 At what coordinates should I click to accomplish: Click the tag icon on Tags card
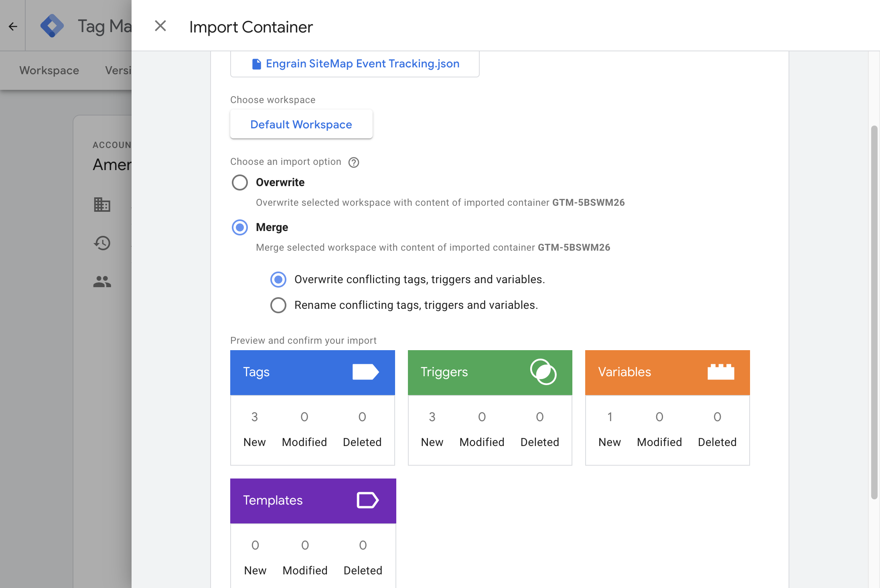click(x=366, y=372)
